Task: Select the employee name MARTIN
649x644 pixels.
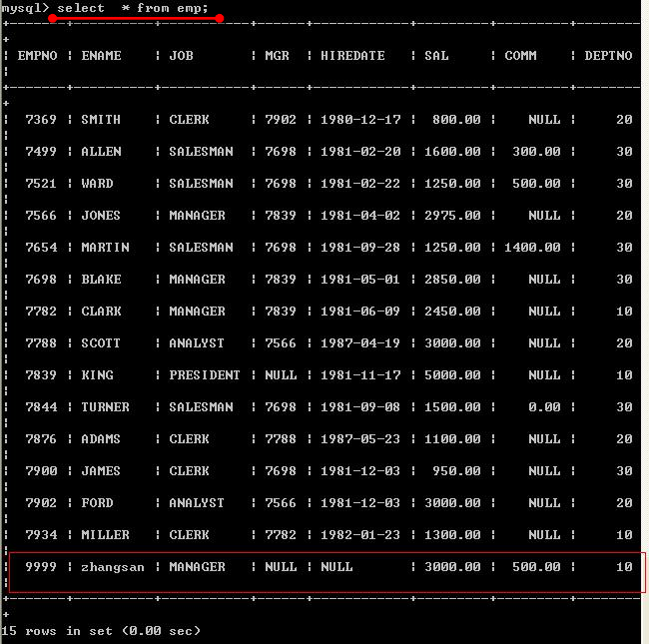Action: pyautogui.click(x=105, y=248)
